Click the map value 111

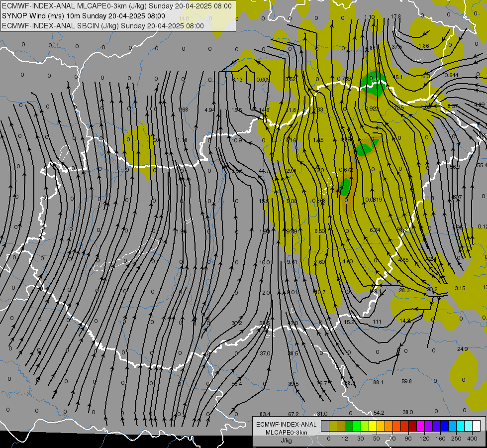click(x=377, y=322)
